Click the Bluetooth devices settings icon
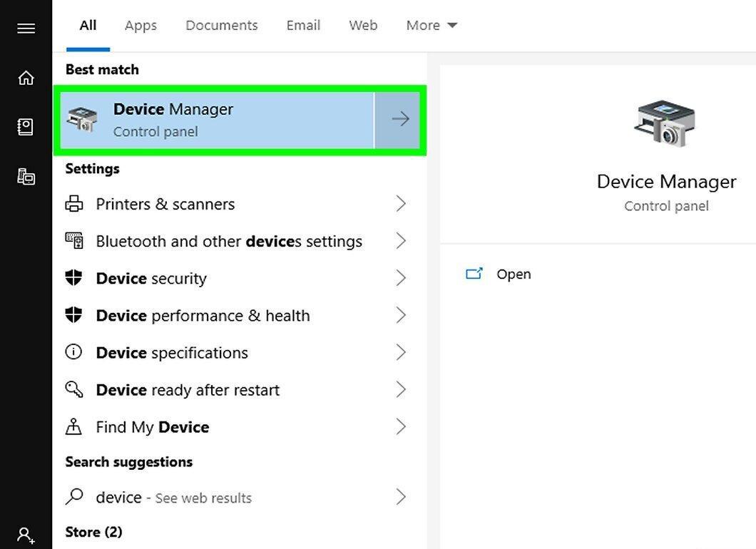756x549 pixels. tap(73, 240)
